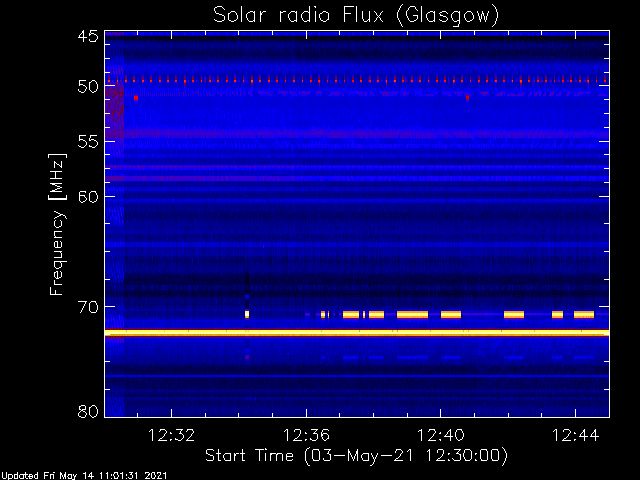This screenshot has height=480, width=640.
Task: Click the 12:40 time tick label
Action: (x=440, y=435)
